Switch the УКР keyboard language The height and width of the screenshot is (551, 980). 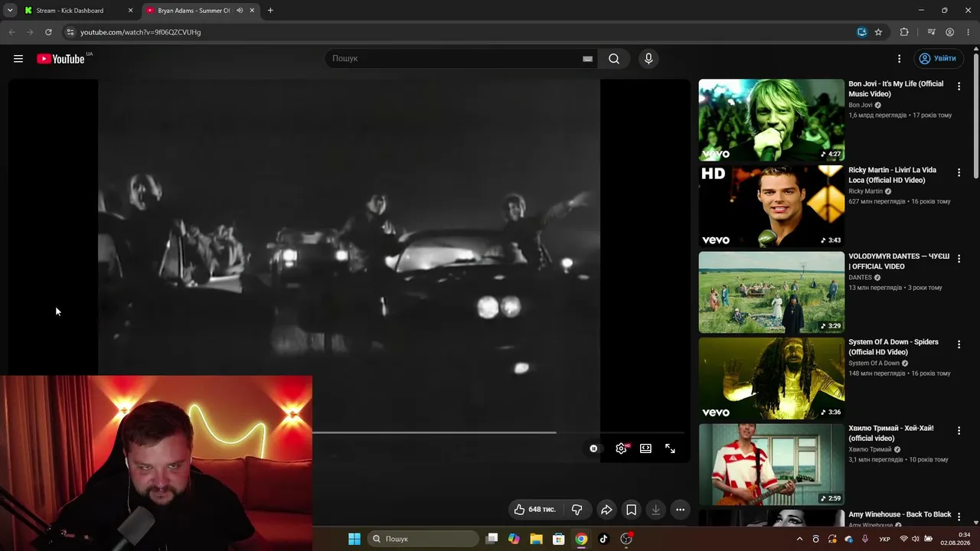pos(885,539)
